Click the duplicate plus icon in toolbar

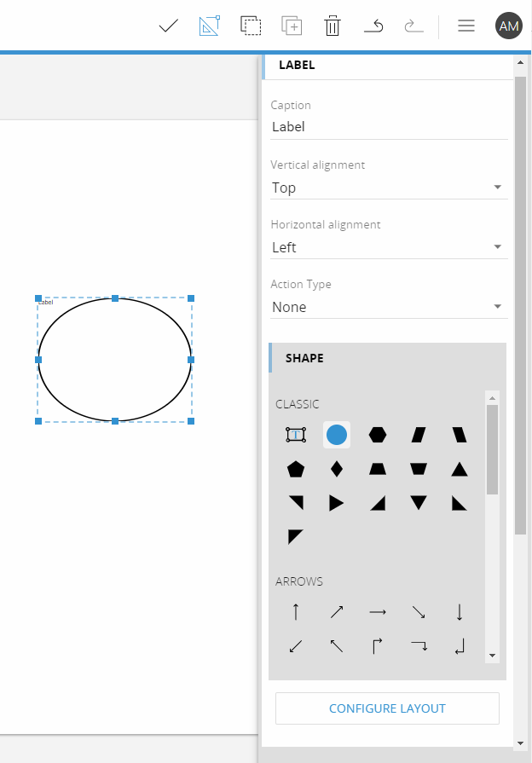292,26
